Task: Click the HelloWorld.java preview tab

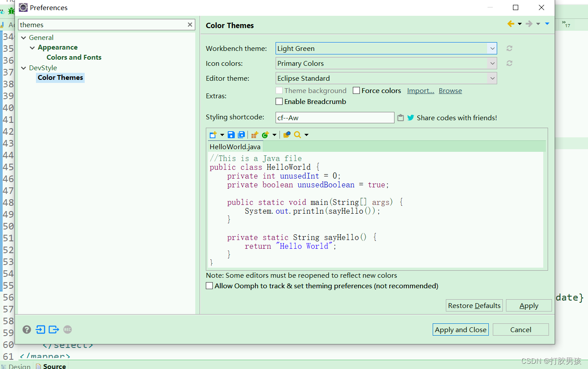Action: click(235, 147)
